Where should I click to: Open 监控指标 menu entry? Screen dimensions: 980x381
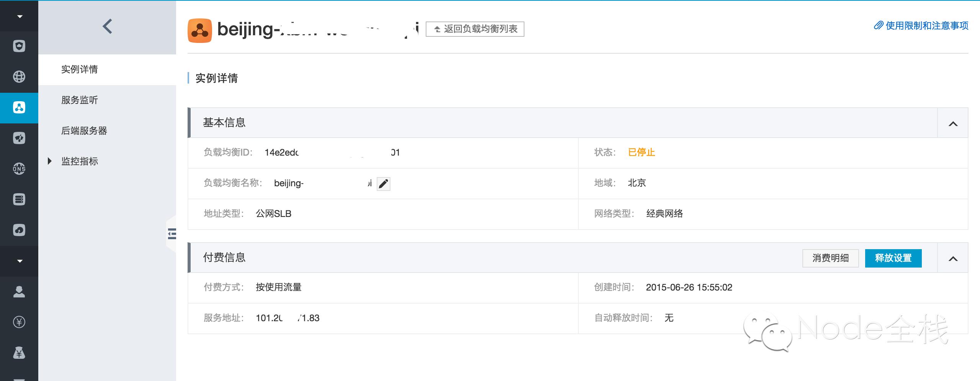tap(80, 161)
